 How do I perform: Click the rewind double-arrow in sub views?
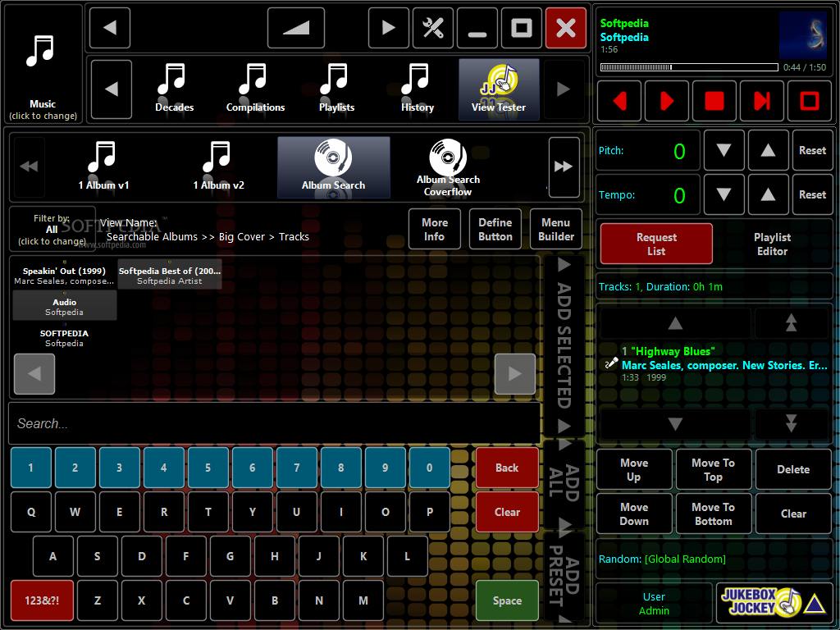point(29,167)
